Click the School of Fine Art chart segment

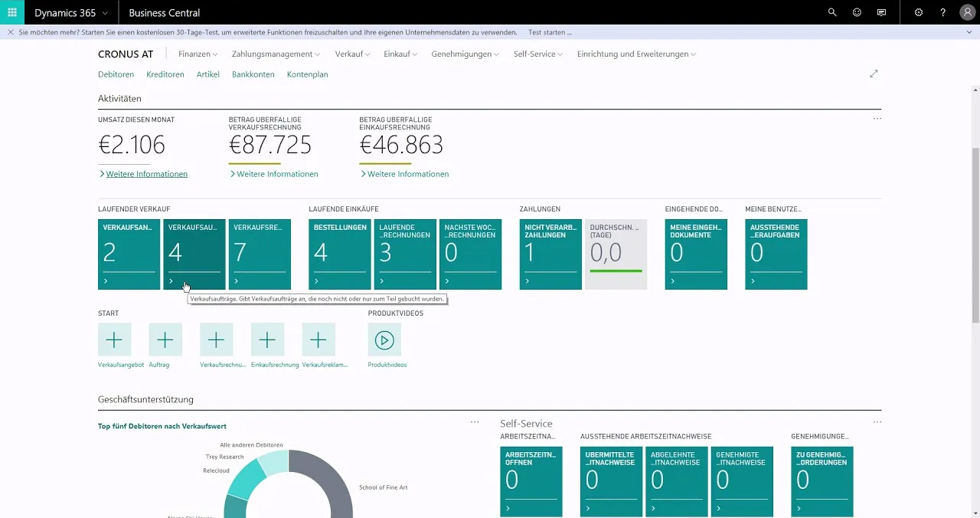(x=329, y=483)
